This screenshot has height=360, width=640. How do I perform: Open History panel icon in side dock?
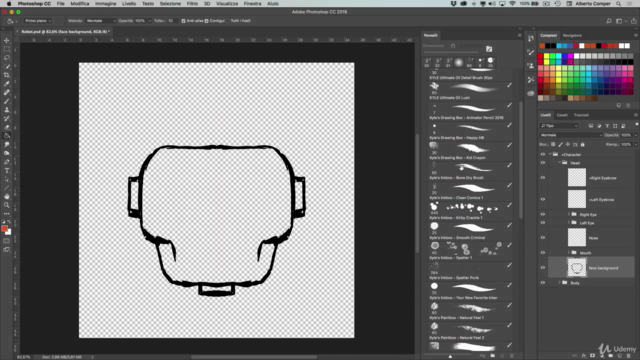[x=531, y=38]
